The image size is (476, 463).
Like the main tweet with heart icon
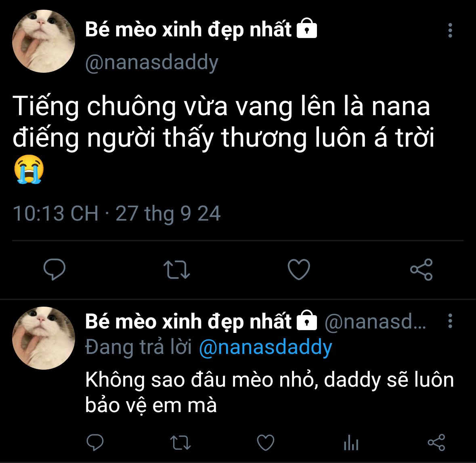(x=299, y=269)
